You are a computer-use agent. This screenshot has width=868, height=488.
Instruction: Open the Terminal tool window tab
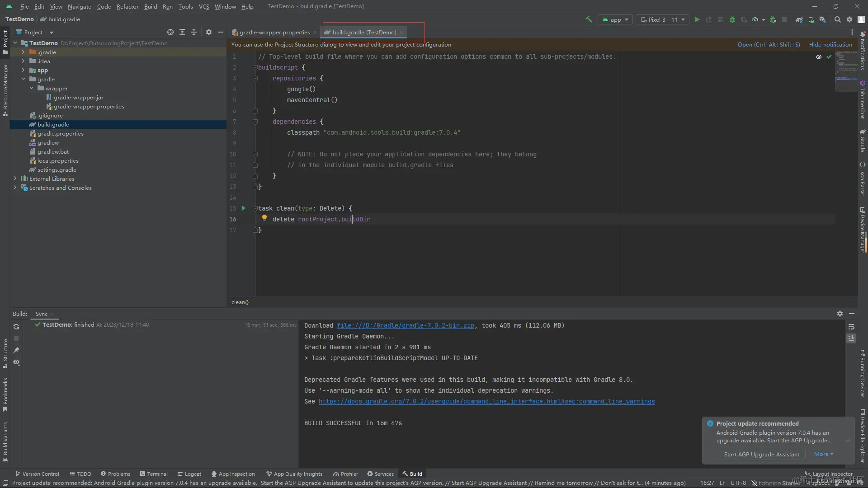pyautogui.click(x=154, y=474)
